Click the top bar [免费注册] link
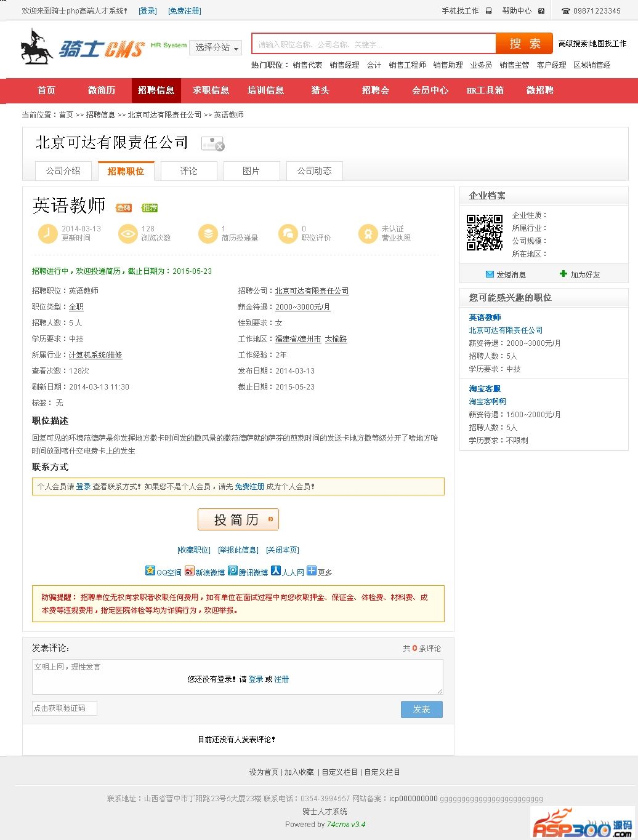 185,11
